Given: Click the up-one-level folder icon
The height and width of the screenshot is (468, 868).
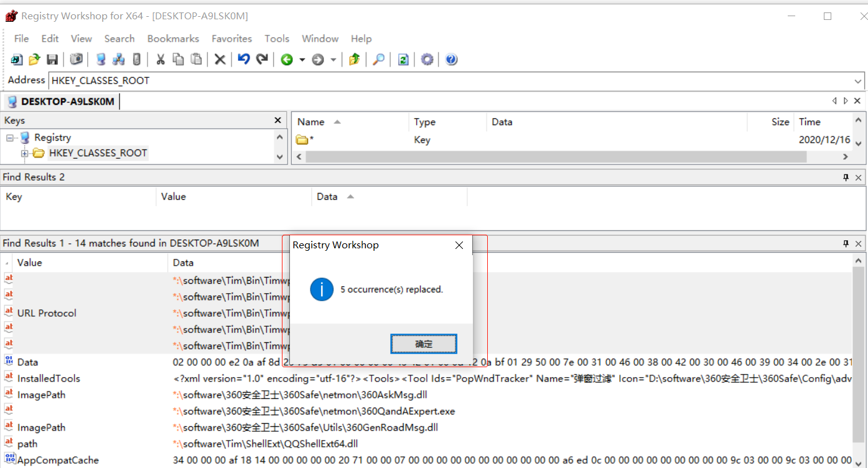Looking at the screenshot, I should click(x=355, y=60).
